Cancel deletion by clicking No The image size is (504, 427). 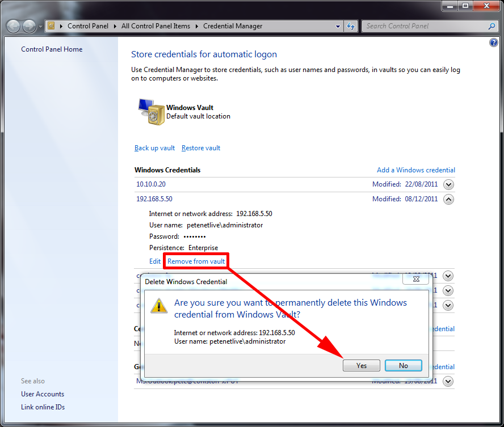click(x=403, y=365)
